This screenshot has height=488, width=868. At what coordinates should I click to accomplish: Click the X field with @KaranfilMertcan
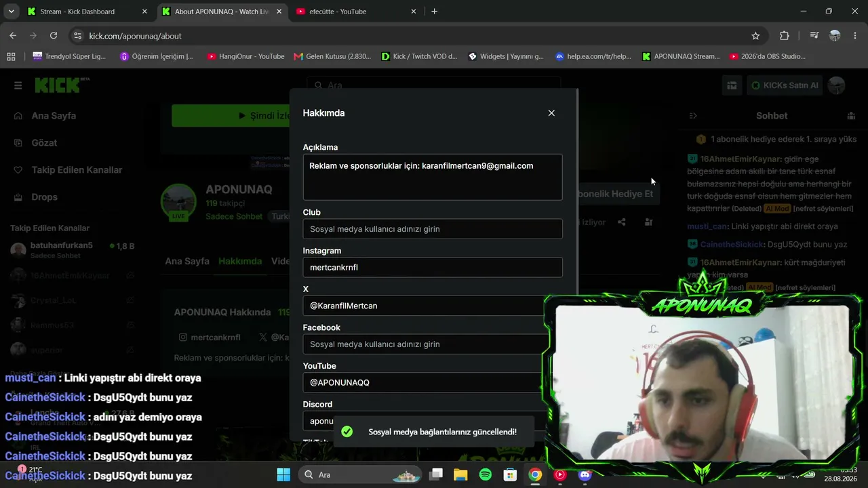click(433, 306)
